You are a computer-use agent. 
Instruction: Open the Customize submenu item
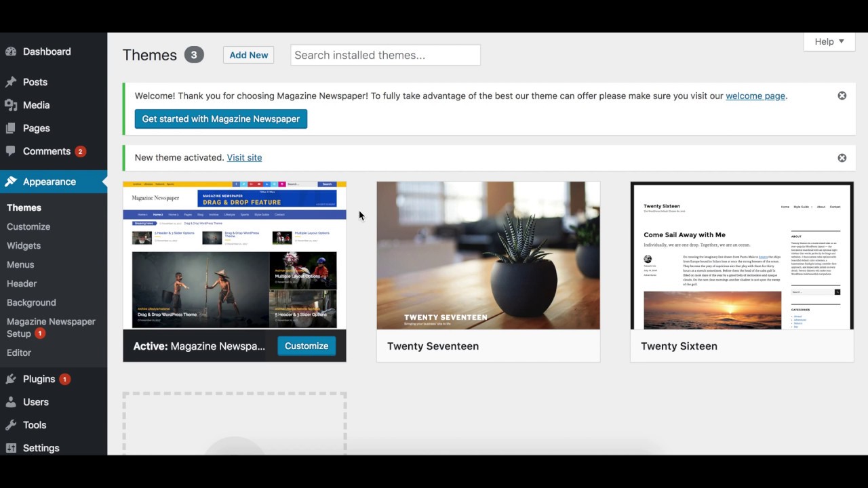tap(28, 226)
